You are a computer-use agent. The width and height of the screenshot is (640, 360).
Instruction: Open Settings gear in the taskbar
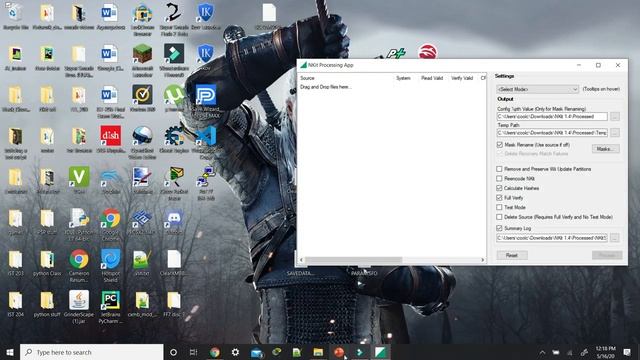click(x=236, y=352)
